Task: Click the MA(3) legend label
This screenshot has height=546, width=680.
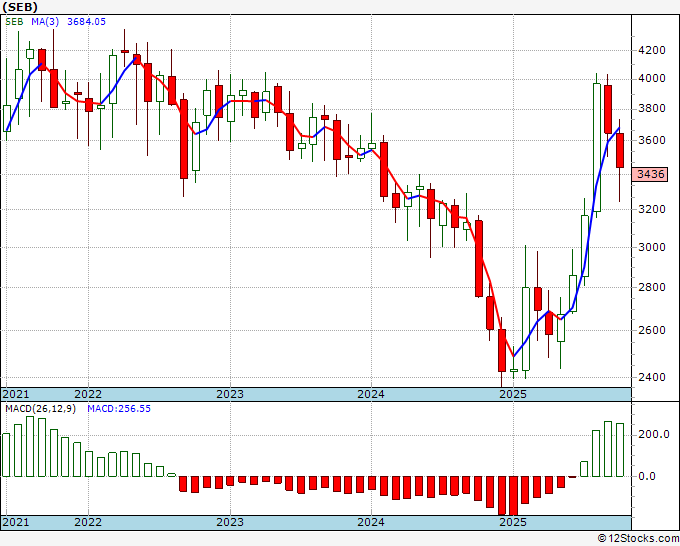Action: point(45,22)
